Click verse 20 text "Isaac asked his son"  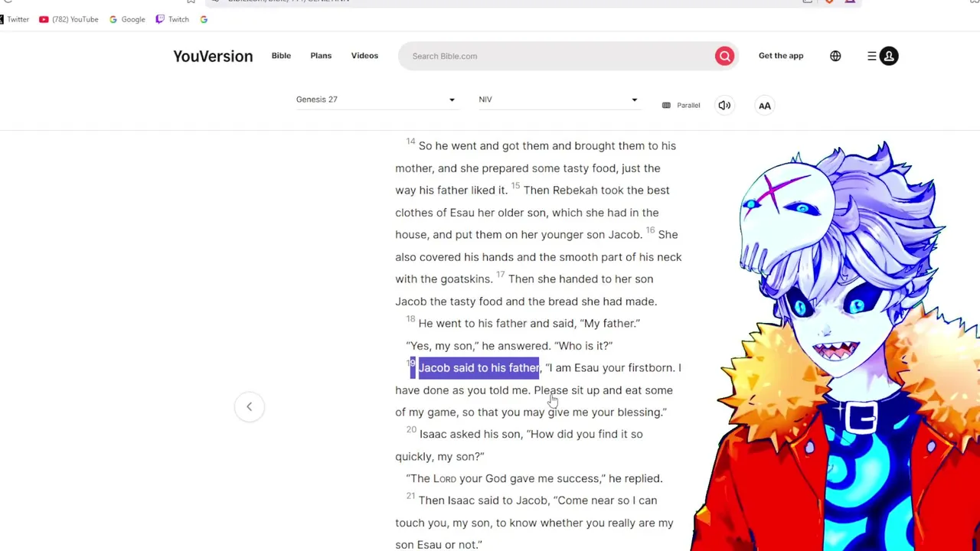tap(470, 435)
